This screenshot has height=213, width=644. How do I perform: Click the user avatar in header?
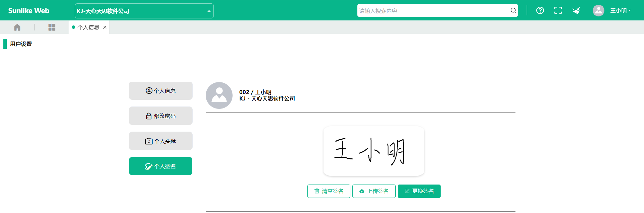coord(598,10)
